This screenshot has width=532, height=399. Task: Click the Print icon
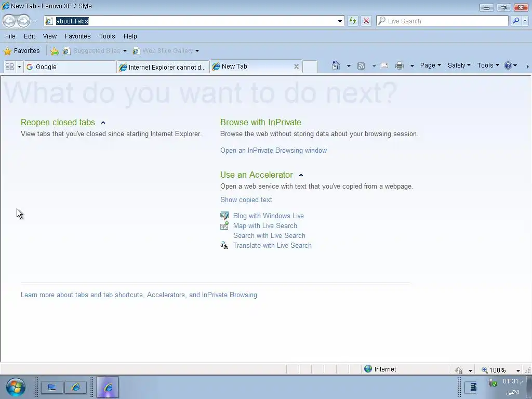click(x=400, y=66)
